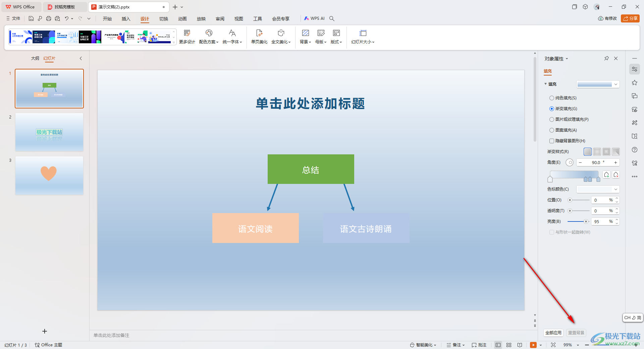Image resolution: width=644 pixels, height=349 pixels.
Task: Select the fourth gradient style option
Action: tap(616, 152)
